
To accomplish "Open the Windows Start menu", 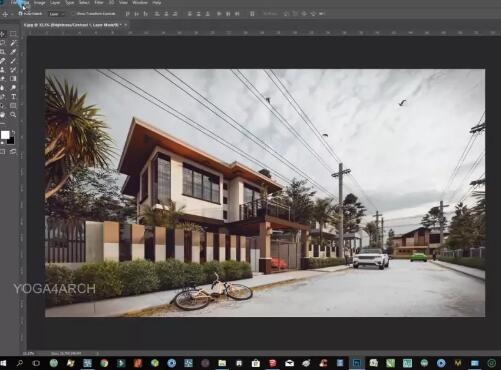I will click(3, 363).
